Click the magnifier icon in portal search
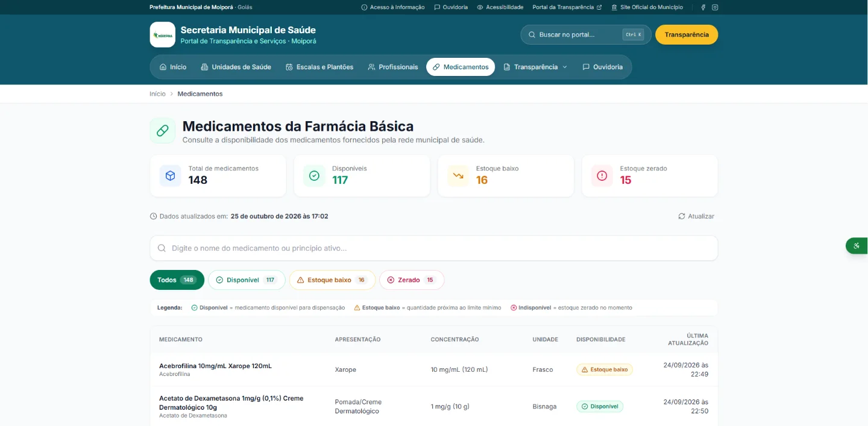The width and height of the screenshot is (868, 426). point(532,35)
